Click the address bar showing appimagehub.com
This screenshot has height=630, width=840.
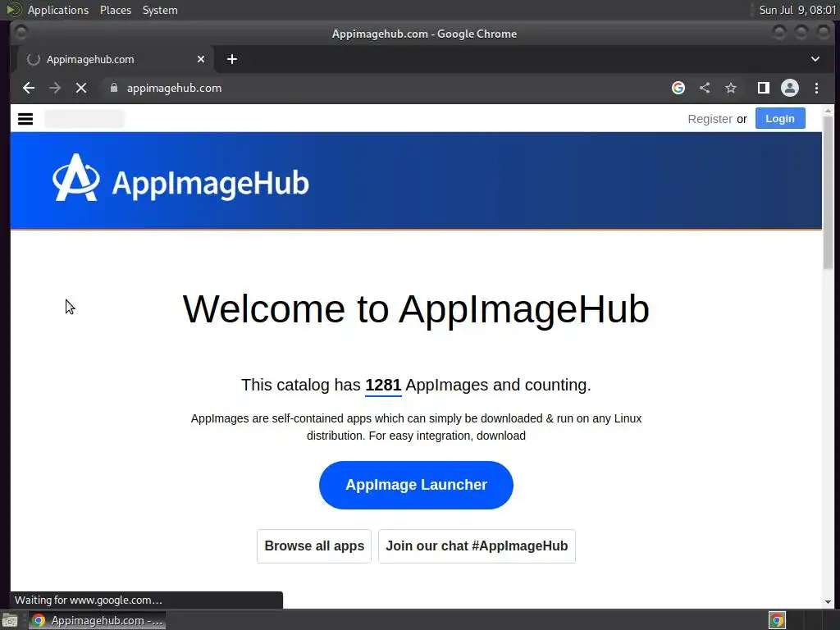(x=386, y=88)
